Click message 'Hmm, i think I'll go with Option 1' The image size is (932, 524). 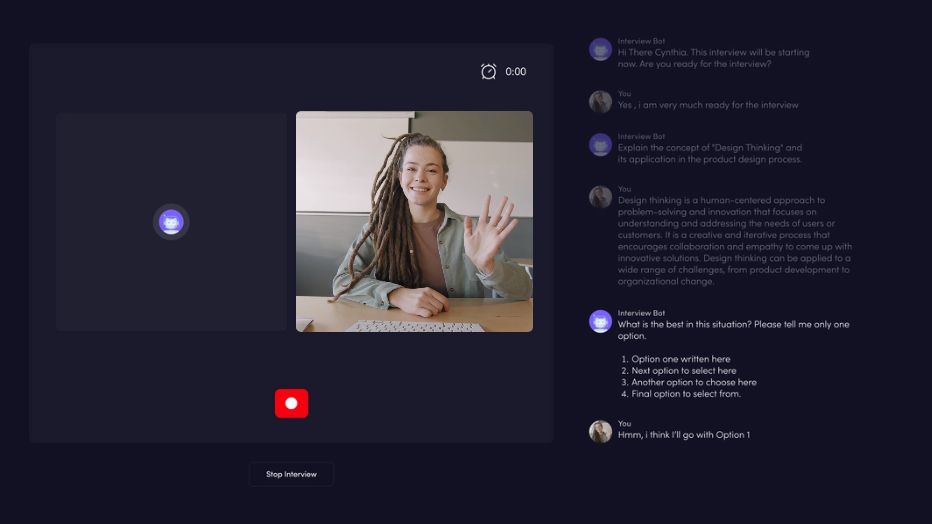pyautogui.click(x=684, y=435)
